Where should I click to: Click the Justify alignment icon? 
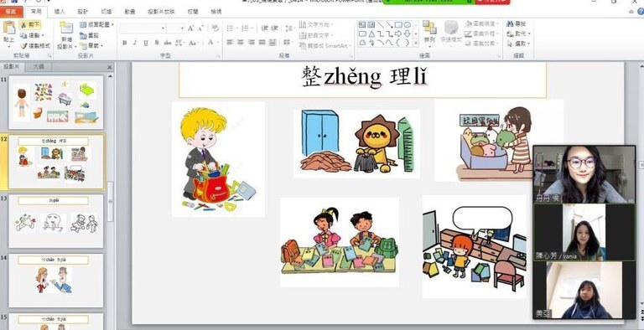262,42
